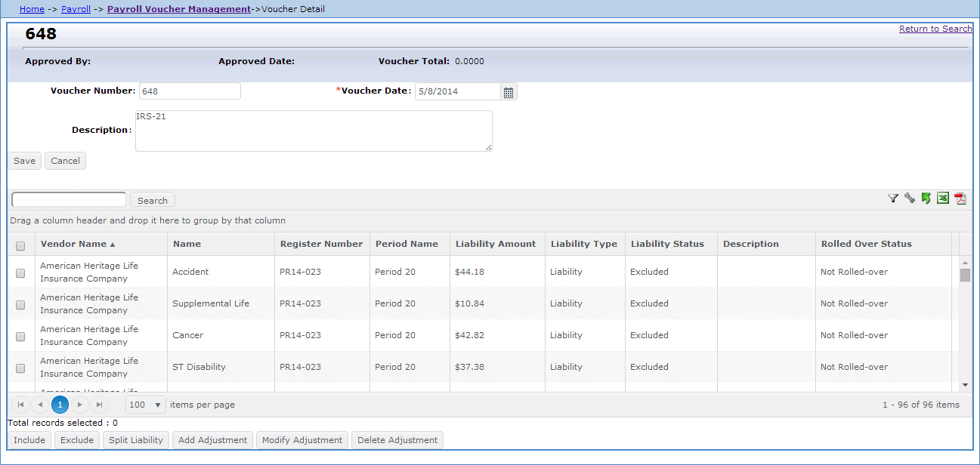Save the voucher details

coord(24,160)
